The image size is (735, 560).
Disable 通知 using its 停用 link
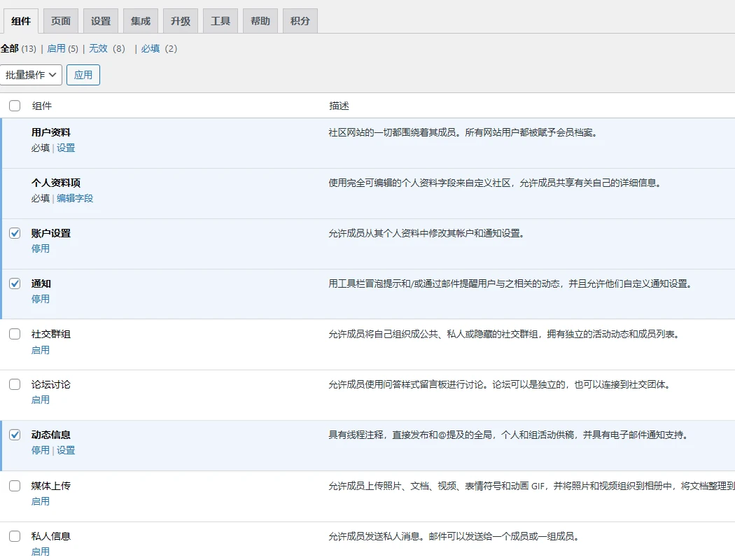(40, 299)
